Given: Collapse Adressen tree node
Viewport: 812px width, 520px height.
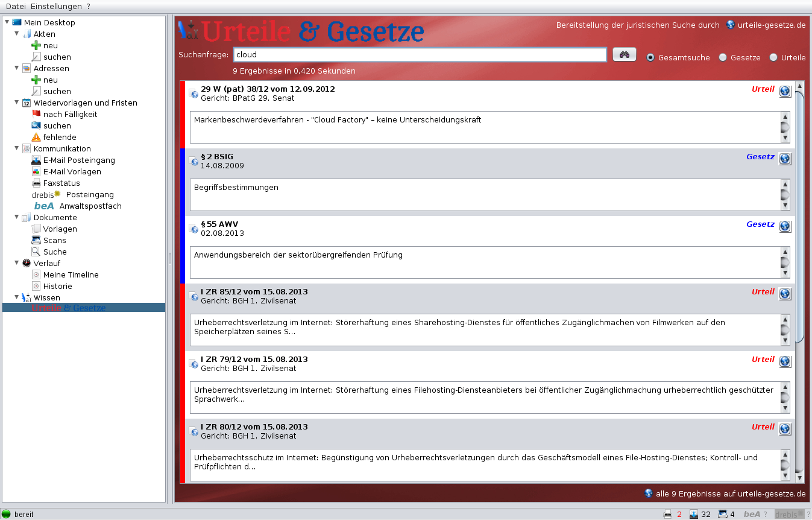Looking at the screenshot, I should (x=16, y=68).
